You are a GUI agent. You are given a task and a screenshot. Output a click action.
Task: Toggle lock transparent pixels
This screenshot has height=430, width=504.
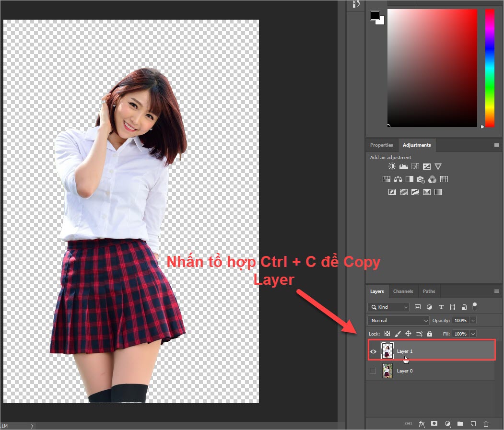pyautogui.click(x=387, y=333)
